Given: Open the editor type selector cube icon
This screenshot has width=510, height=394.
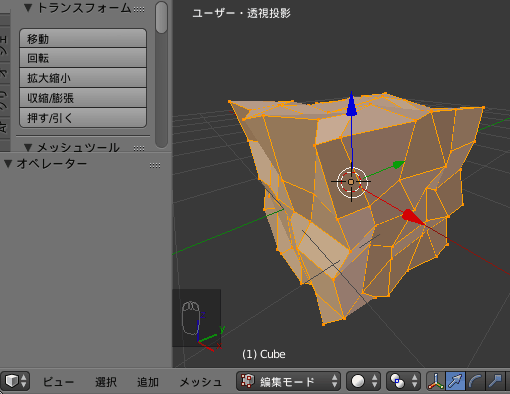Looking at the screenshot, I should tap(15, 381).
